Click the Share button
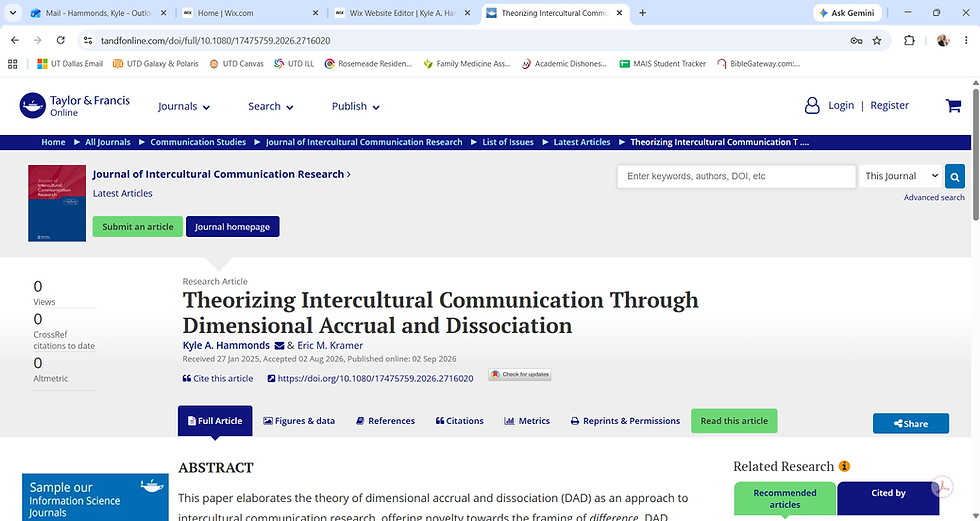The width and height of the screenshot is (980, 521). tap(911, 424)
